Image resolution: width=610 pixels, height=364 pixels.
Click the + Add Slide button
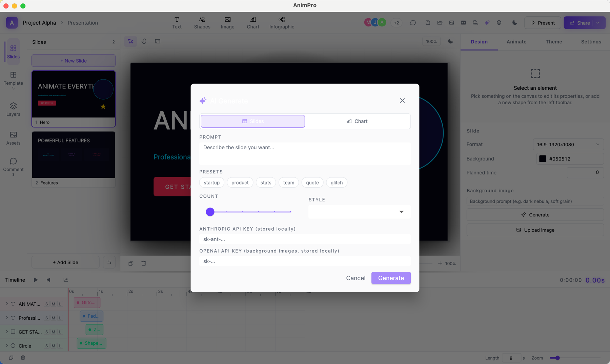pos(65,262)
